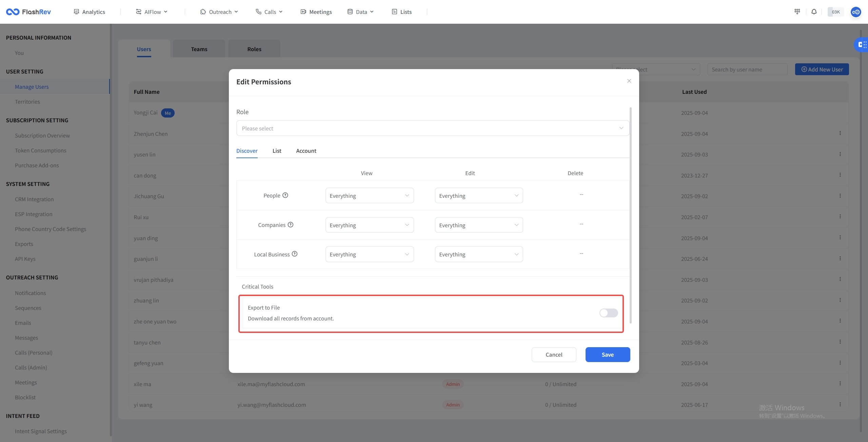Switch to the Discover tab

tap(247, 151)
